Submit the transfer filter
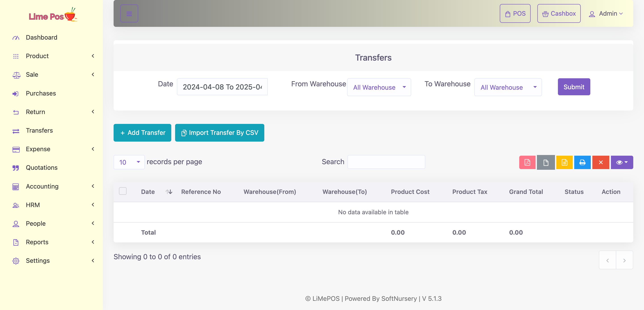This screenshot has width=644, height=310. coord(574,87)
